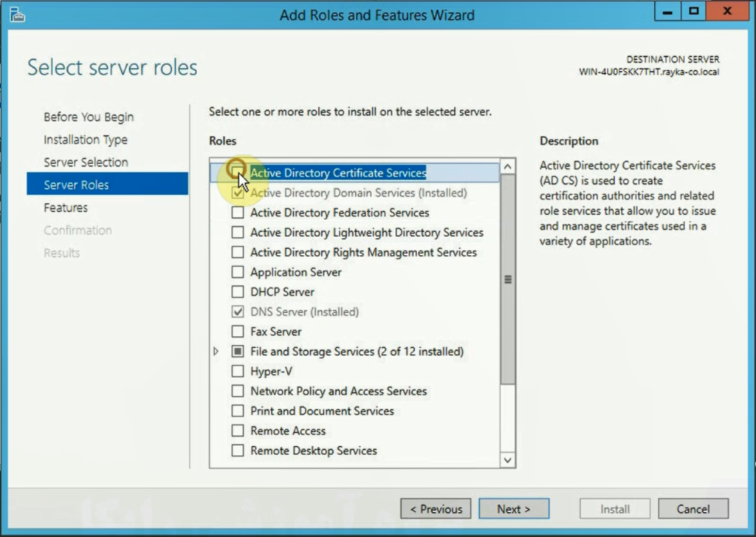Select Server Roles step in sidebar
Screen dimensions: 756x537
point(108,185)
